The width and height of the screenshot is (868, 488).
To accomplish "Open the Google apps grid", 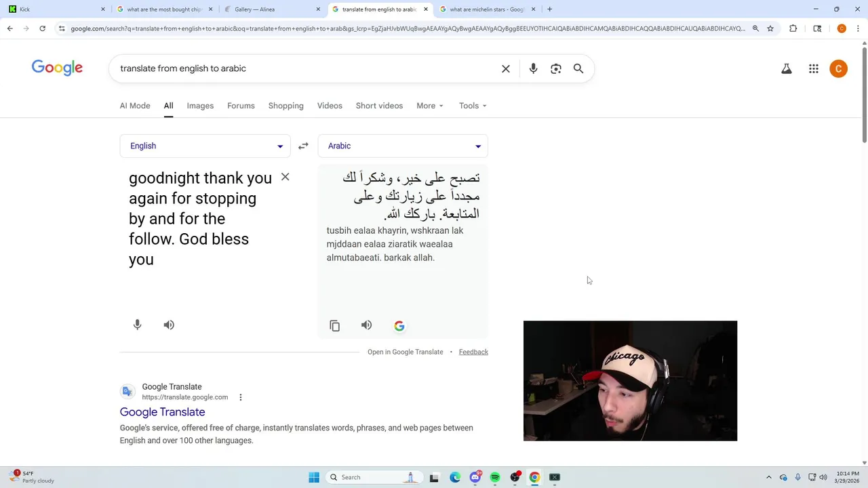I will pos(814,68).
